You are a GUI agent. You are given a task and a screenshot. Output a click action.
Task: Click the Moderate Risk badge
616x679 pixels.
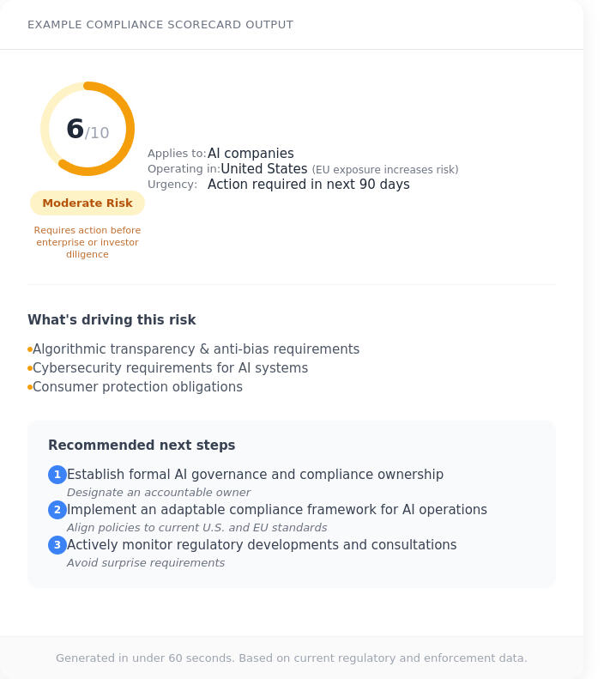pos(88,203)
